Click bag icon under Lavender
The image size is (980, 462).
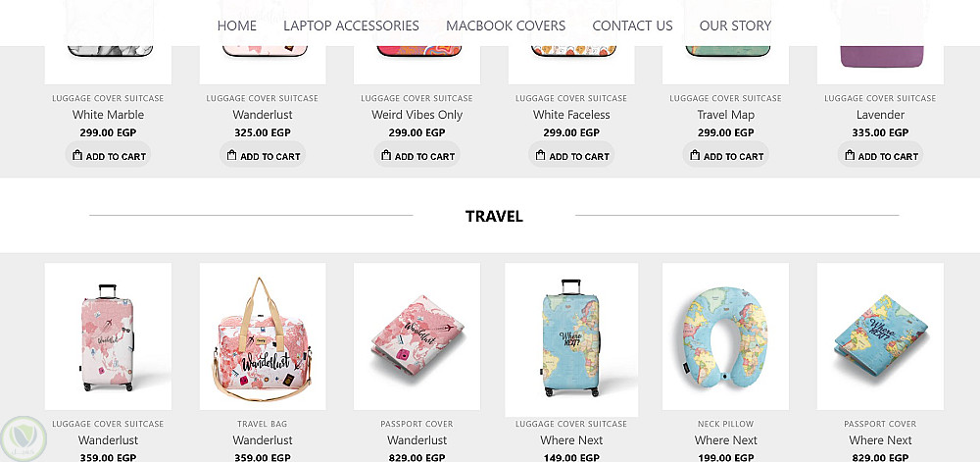(850, 155)
